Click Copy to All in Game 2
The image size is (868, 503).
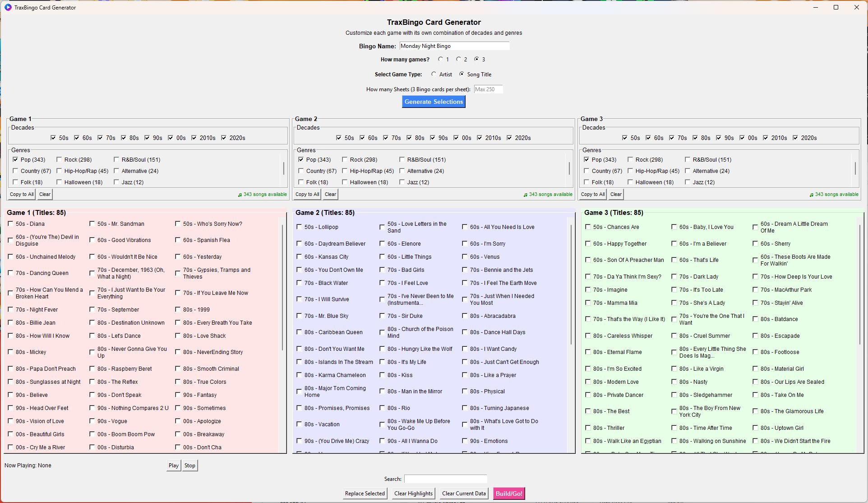307,194
